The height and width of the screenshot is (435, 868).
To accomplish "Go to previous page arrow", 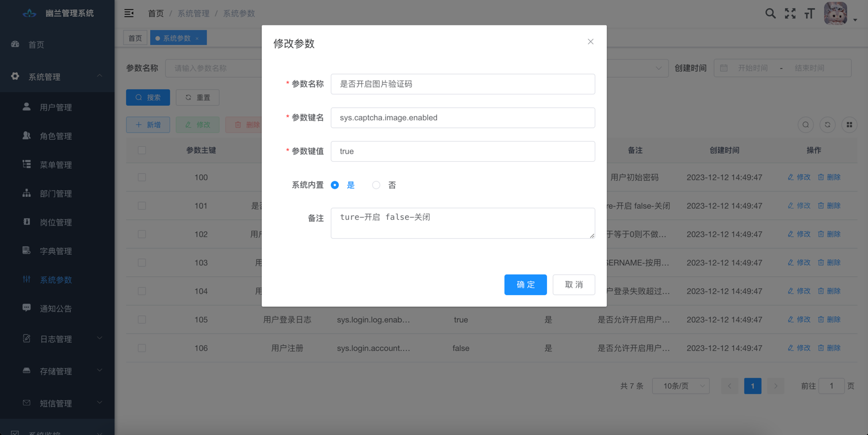I will (x=730, y=386).
